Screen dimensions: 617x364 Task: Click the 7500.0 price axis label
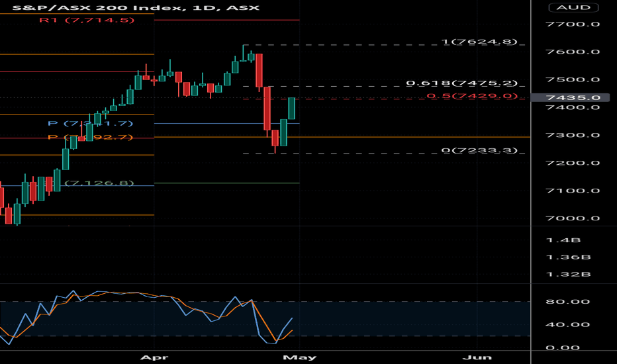pyautogui.click(x=573, y=79)
